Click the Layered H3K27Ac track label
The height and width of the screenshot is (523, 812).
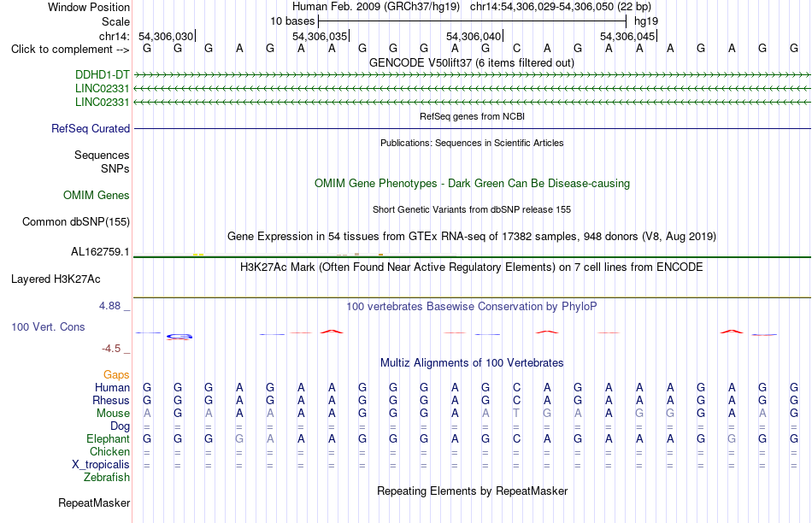click(56, 279)
